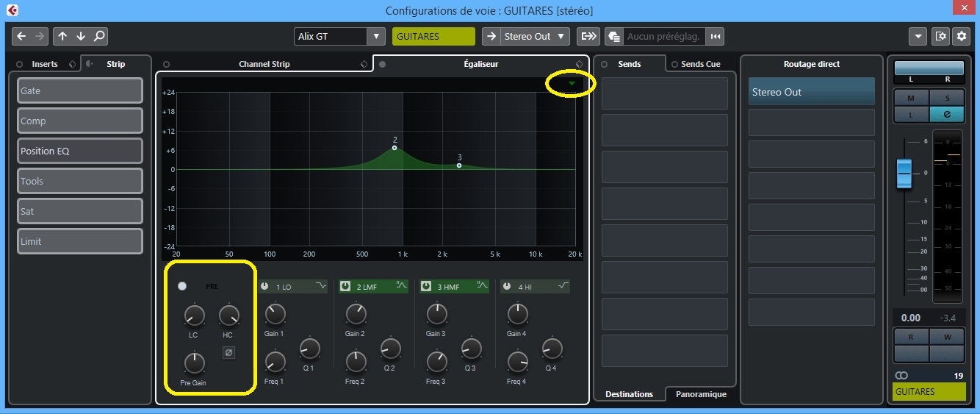This screenshot has width=980, height=414.
Task: Click the EQ point 2 on the curve
Action: (x=394, y=148)
